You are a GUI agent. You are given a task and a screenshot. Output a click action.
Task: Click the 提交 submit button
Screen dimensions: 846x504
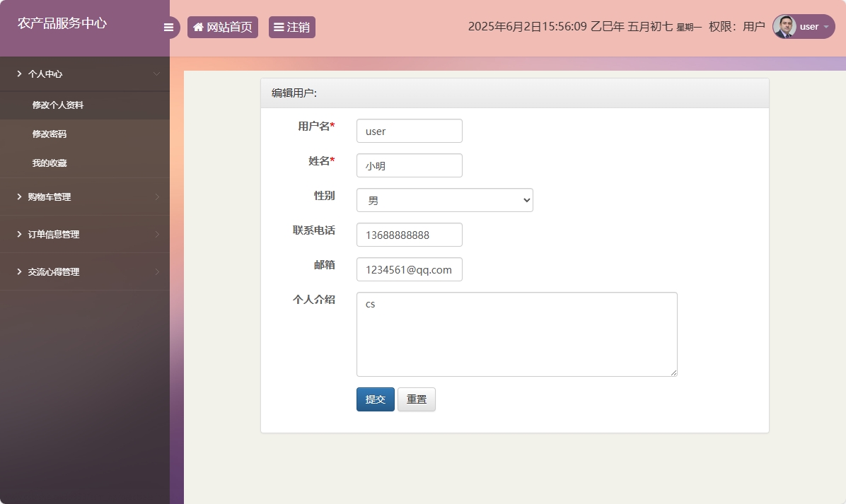pyautogui.click(x=375, y=399)
